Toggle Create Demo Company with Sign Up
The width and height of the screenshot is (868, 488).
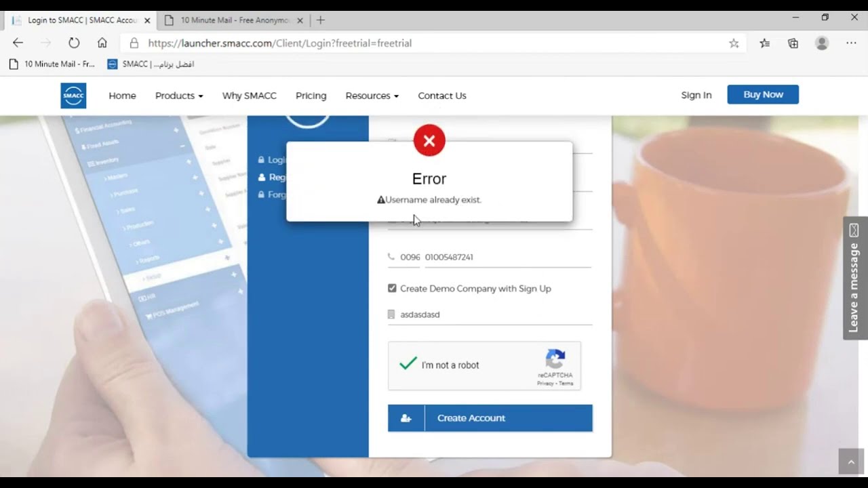point(392,288)
